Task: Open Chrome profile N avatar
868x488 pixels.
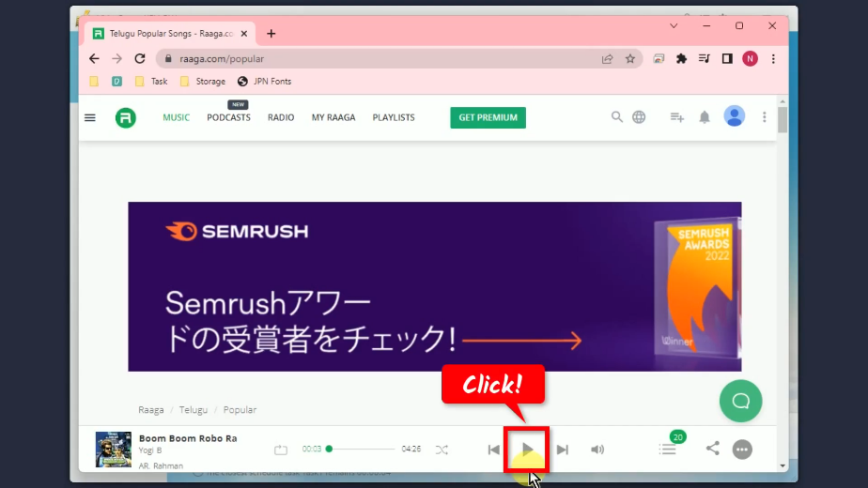Action: [750, 58]
